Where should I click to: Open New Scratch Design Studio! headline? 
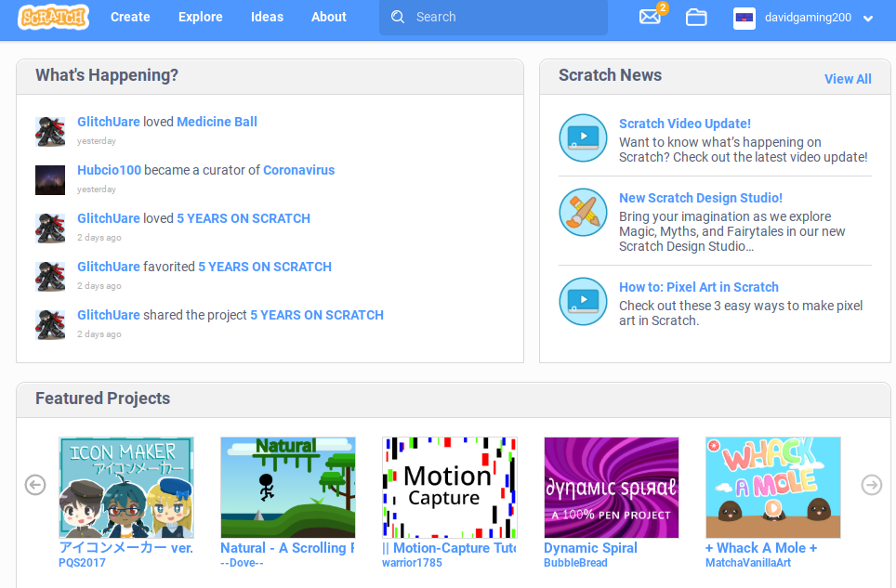701,198
